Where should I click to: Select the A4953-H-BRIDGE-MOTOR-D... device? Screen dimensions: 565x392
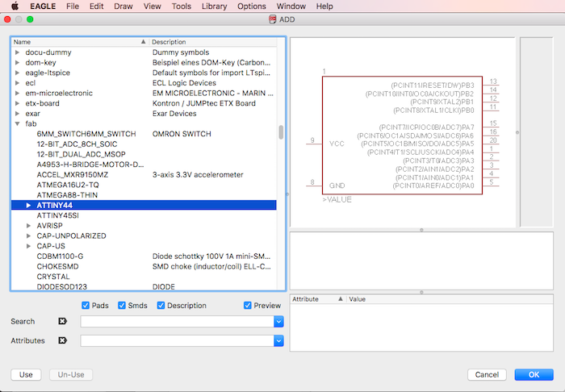coord(90,165)
